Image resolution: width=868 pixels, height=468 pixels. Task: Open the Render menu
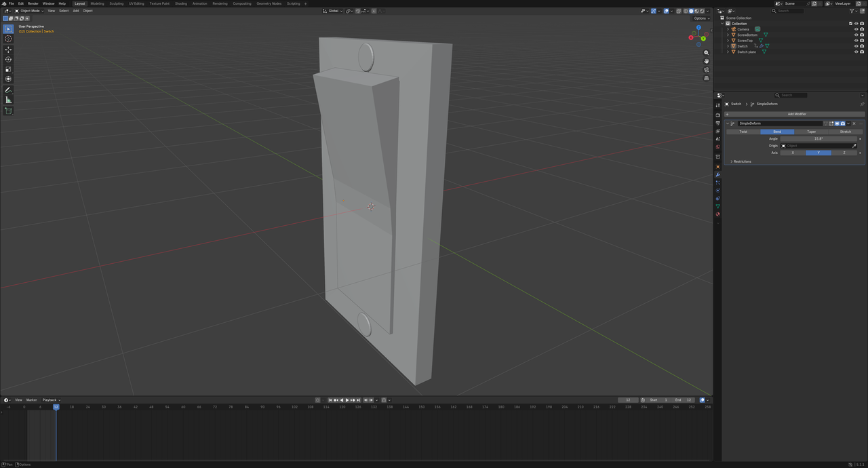[33, 3]
